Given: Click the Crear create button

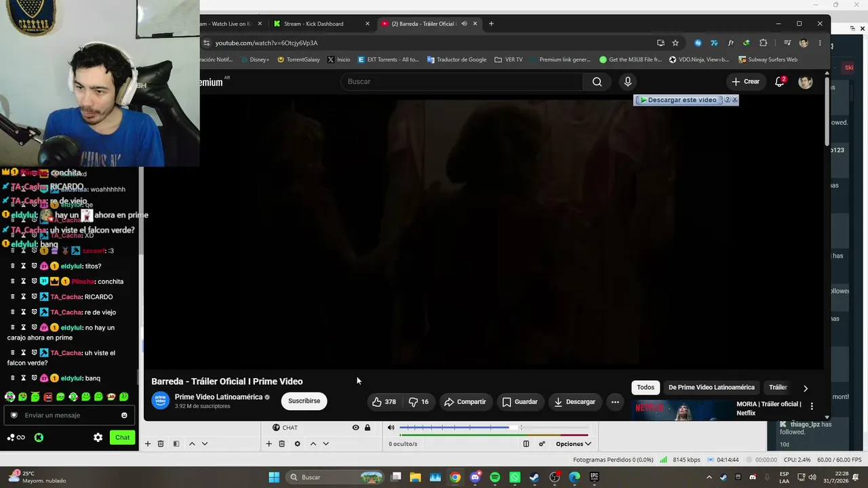Looking at the screenshot, I should (745, 81).
